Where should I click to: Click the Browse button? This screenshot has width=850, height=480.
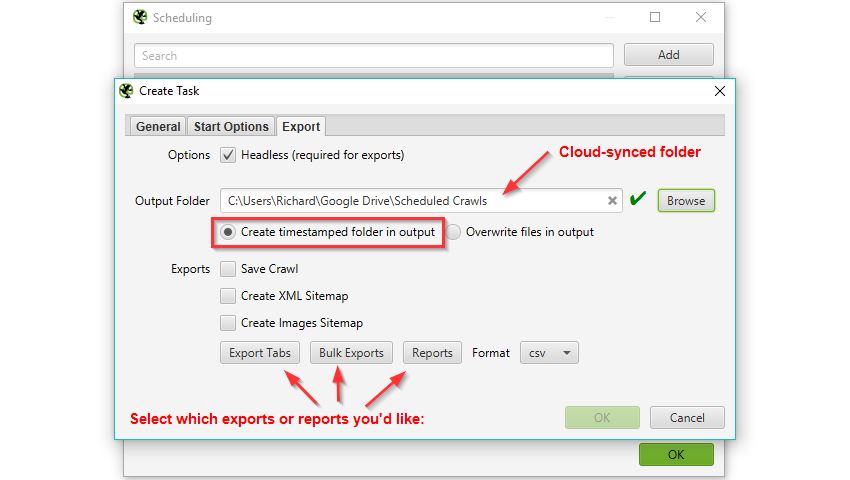tap(686, 201)
